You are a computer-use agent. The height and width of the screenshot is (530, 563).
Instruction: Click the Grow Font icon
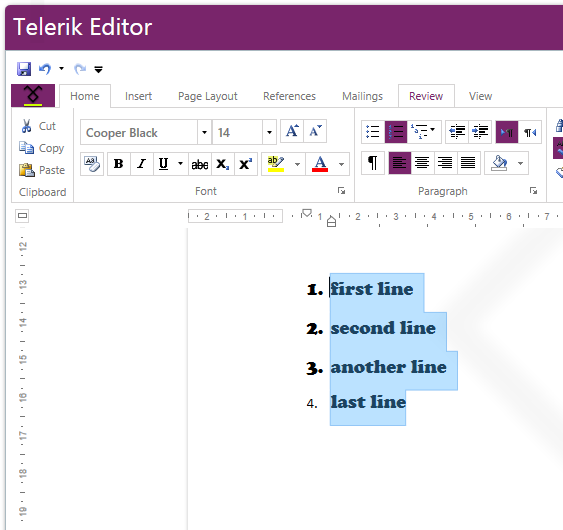292,131
